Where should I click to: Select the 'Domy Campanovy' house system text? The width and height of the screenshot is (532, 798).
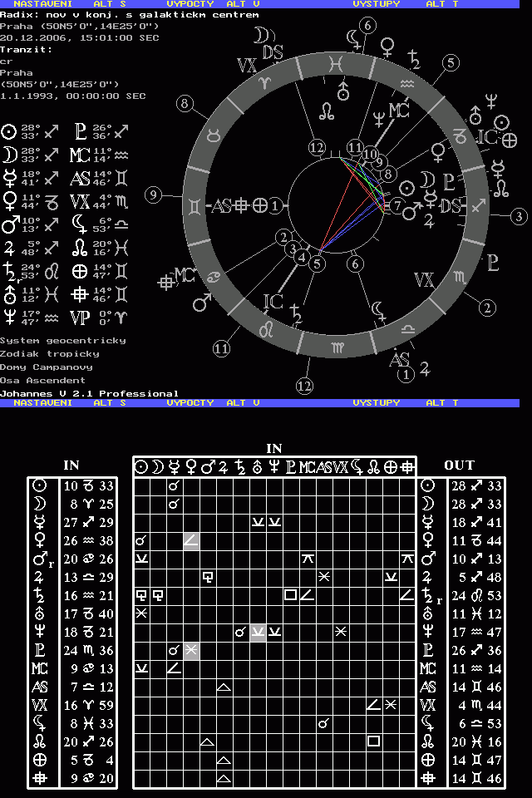pos(46,367)
